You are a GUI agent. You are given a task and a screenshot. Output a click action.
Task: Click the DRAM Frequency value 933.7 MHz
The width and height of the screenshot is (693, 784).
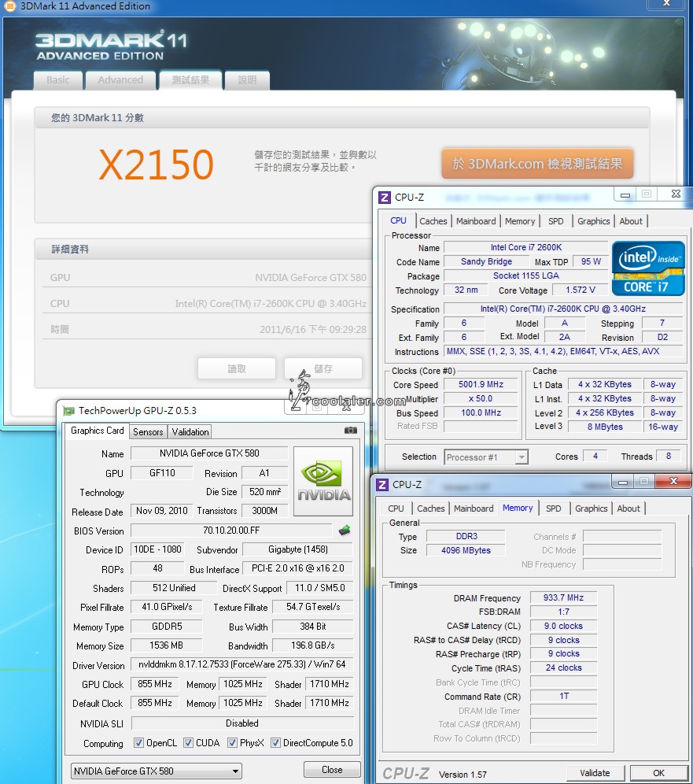point(563,597)
